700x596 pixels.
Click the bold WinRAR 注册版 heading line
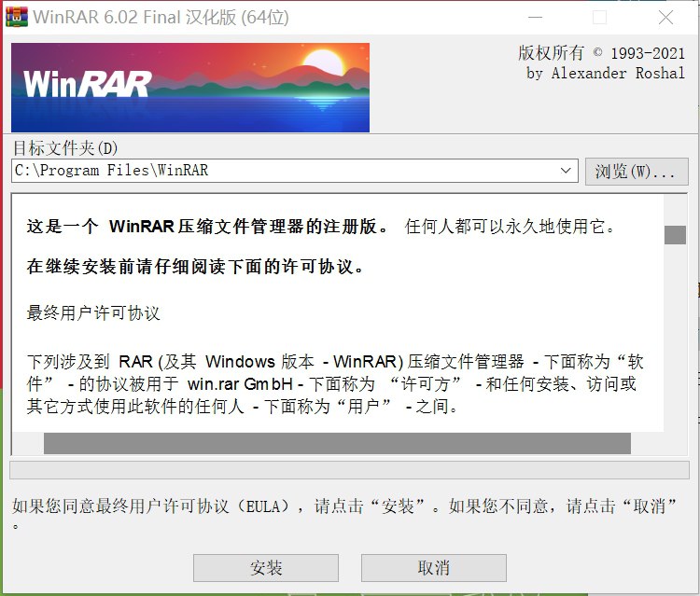(x=208, y=226)
